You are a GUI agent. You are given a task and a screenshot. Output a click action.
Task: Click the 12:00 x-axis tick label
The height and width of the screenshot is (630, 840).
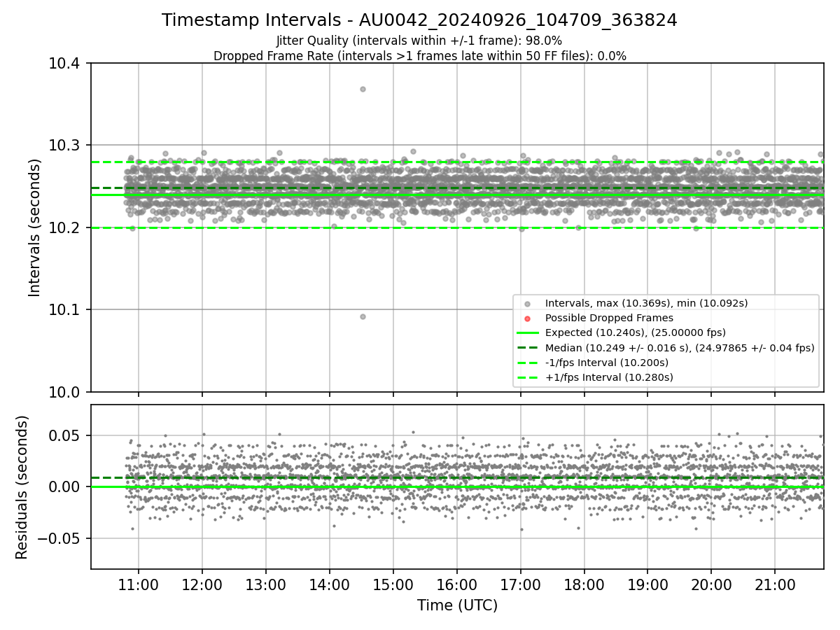pyautogui.click(x=202, y=584)
